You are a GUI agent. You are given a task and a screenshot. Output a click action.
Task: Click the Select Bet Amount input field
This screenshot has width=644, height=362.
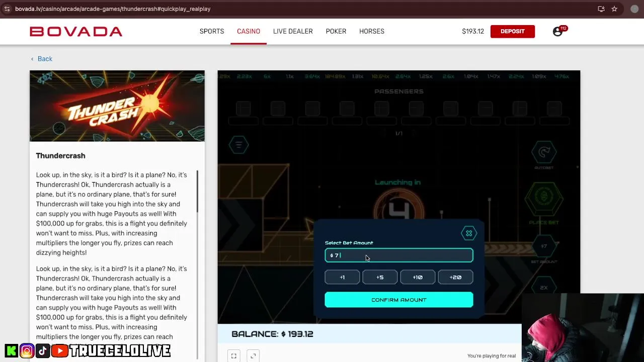399,255
